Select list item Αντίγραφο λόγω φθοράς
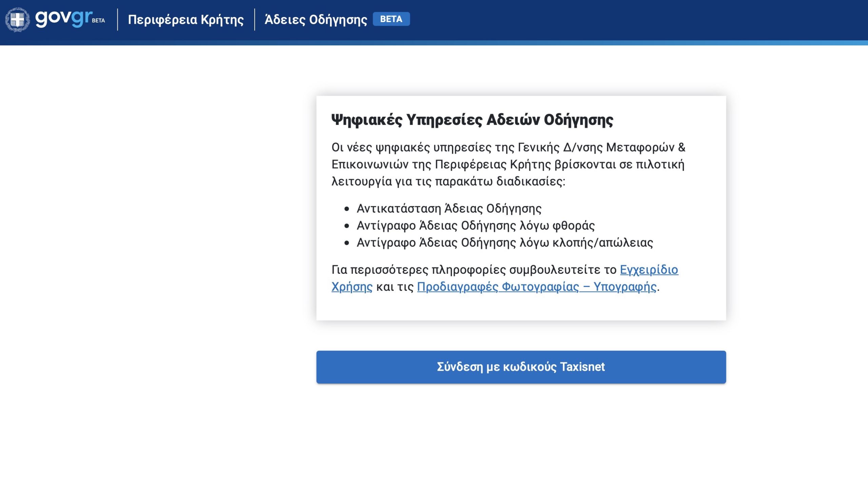 tap(475, 226)
